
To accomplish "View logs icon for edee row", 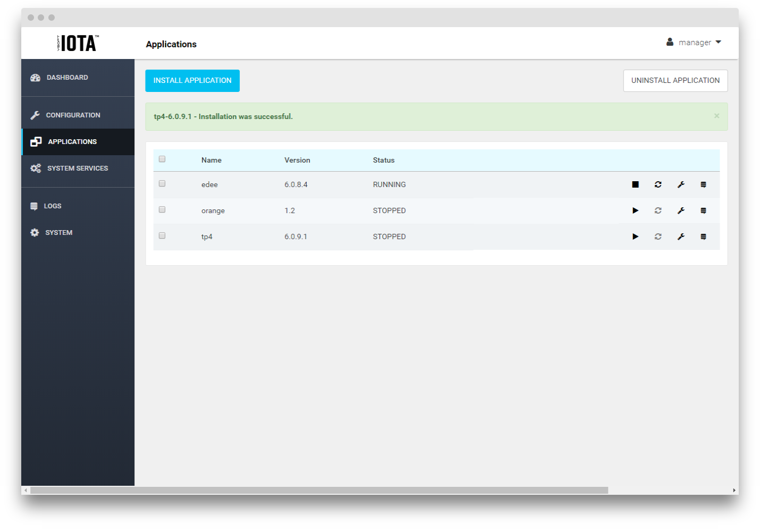I will click(x=703, y=184).
